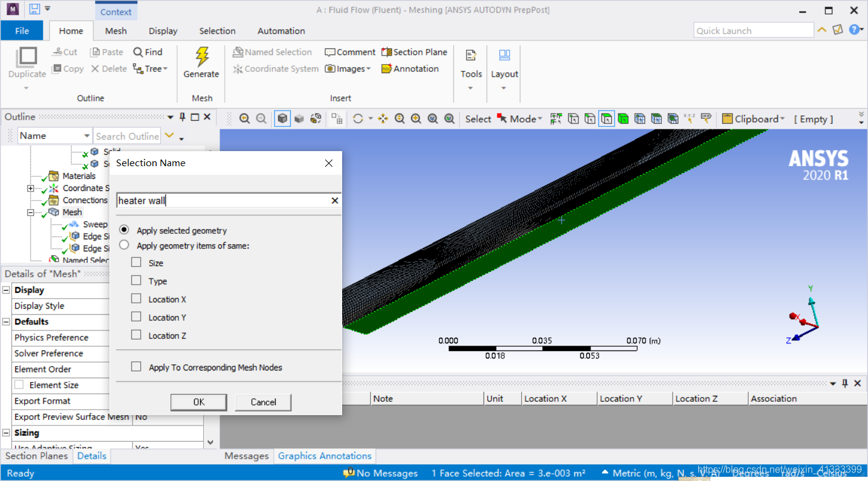The height and width of the screenshot is (481, 868).
Task: Toggle the Element Size checkbox
Action: 19,384
